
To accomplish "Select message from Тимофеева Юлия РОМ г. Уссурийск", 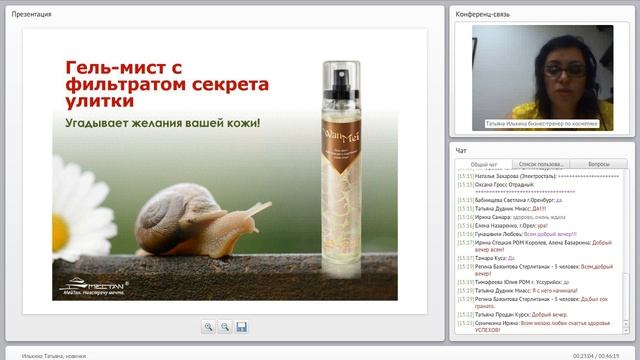I will click(x=513, y=282).
